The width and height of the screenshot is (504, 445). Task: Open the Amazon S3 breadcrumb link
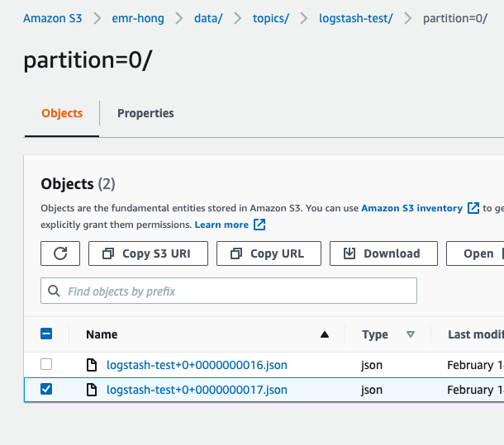(x=52, y=18)
